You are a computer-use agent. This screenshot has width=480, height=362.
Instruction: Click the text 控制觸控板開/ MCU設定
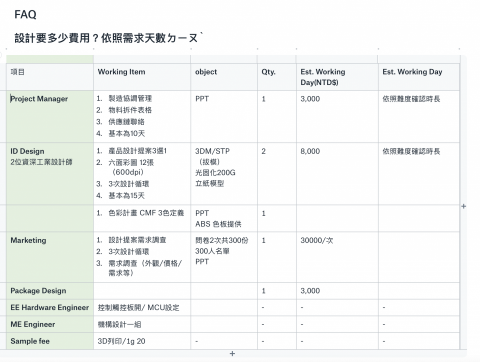(138, 308)
